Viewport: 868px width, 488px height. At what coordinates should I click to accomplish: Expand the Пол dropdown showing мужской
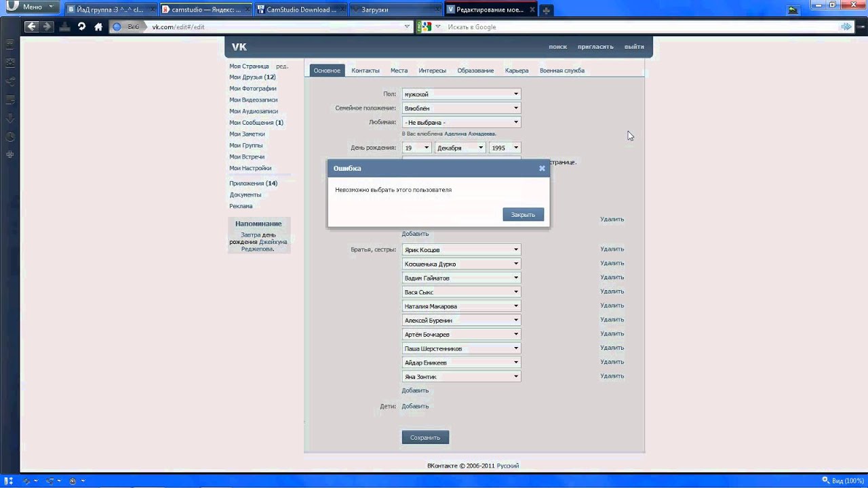pyautogui.click(x=461, y=94)
